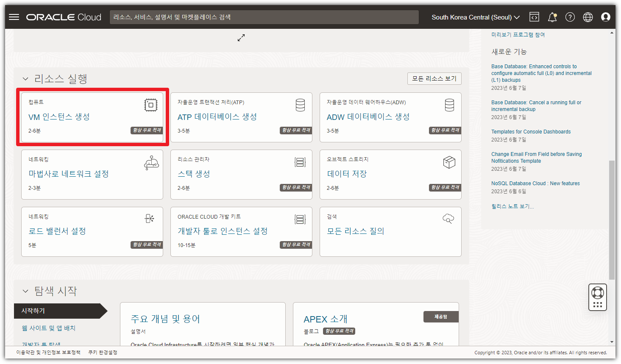Click the load balancer icon
The height and width of the screenshot is (364, 621).
click(x=150, y=219)
